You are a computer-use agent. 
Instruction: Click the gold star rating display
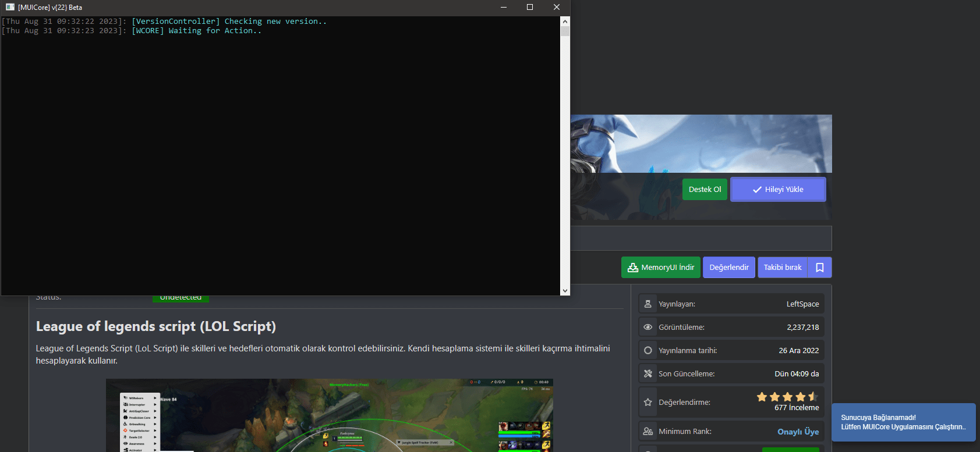787,397
